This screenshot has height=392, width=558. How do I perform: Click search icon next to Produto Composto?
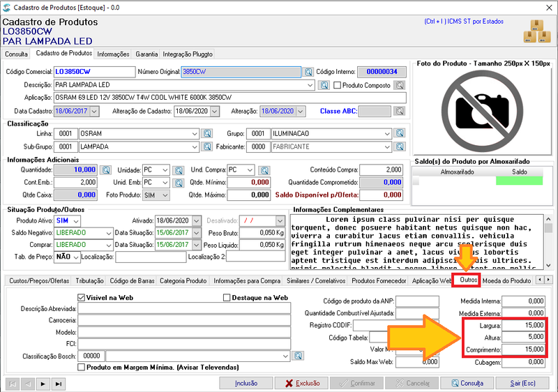400,85
